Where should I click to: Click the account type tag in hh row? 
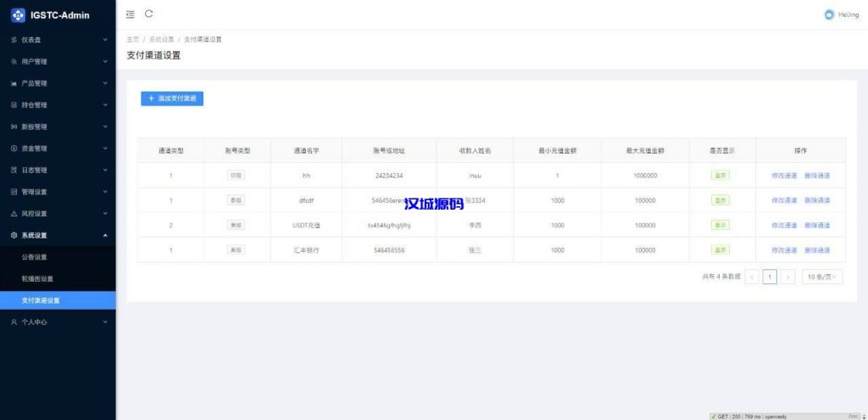point(236,175)
